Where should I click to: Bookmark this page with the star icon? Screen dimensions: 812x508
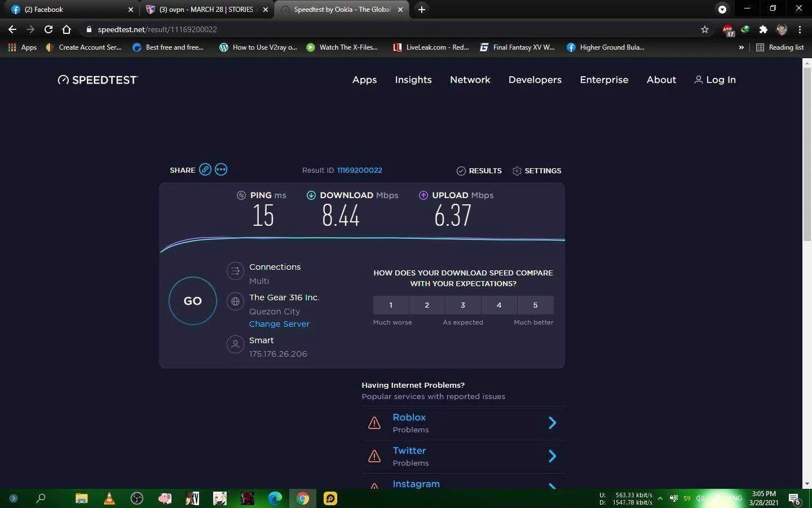tap(705, 29)
